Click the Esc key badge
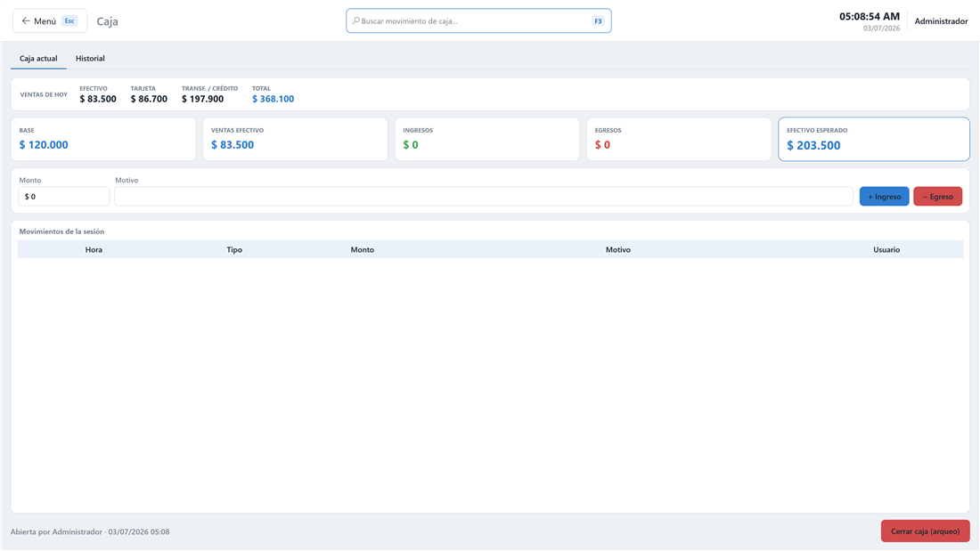 [69, 21]
